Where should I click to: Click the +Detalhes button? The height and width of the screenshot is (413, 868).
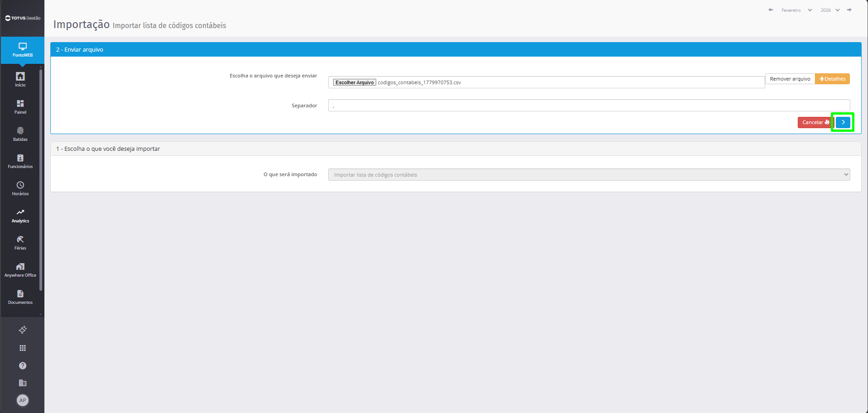[x=832, y=79]
